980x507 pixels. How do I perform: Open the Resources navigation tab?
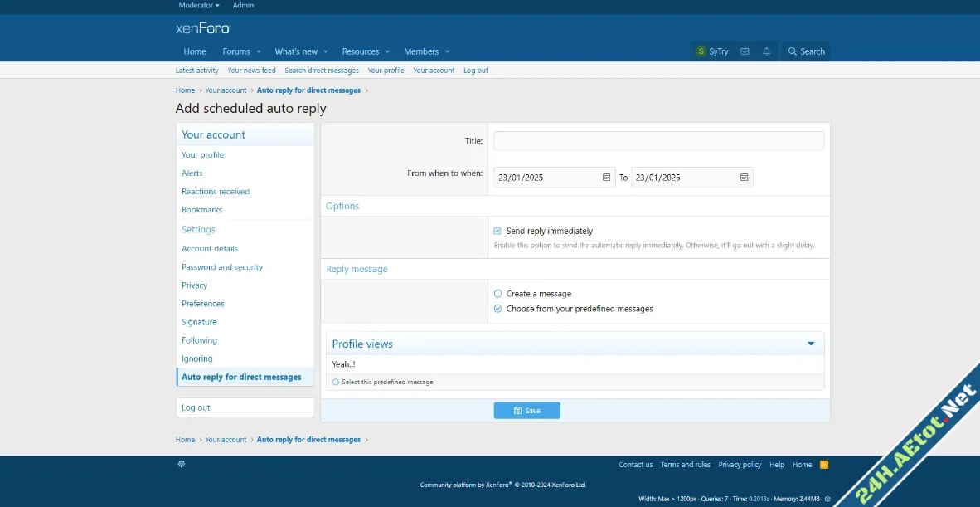coord(360,51)
